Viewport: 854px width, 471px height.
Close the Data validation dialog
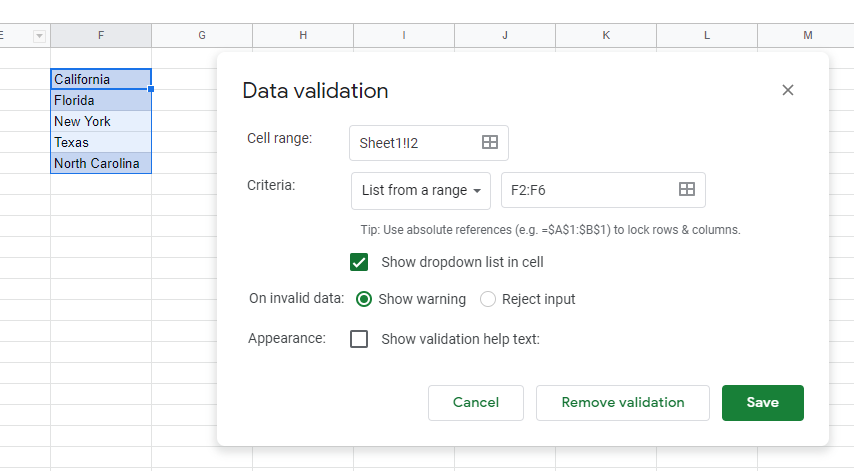coord(788,90)
